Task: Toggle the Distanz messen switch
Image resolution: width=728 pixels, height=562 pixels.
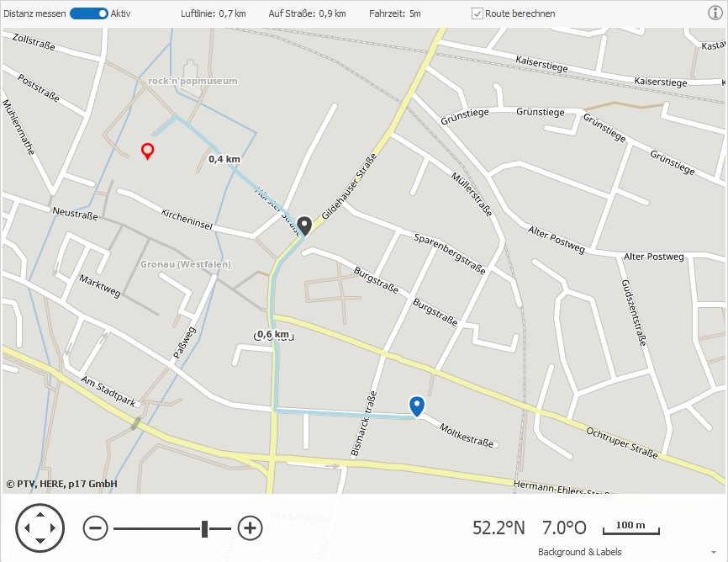Action: (x=89, y=13)
